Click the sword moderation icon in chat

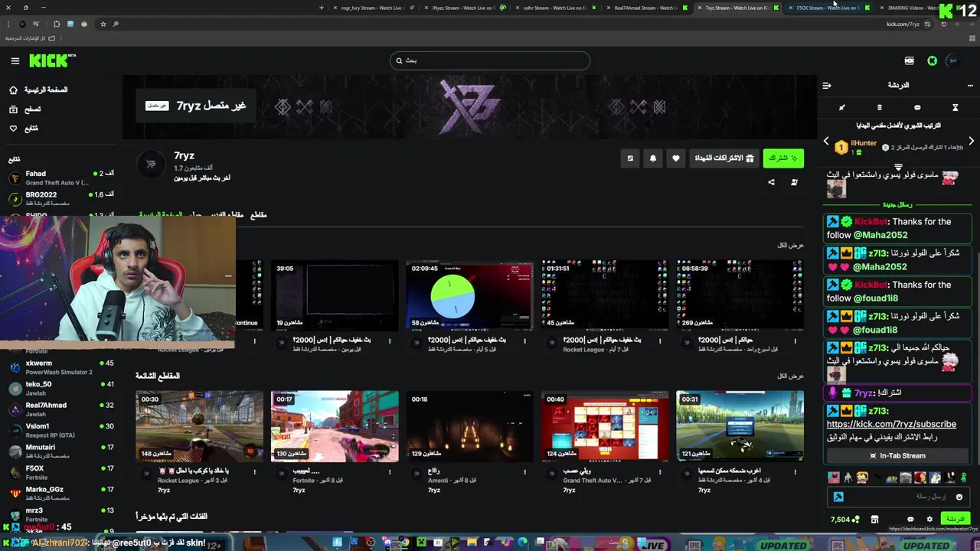(x=841, y=108)
